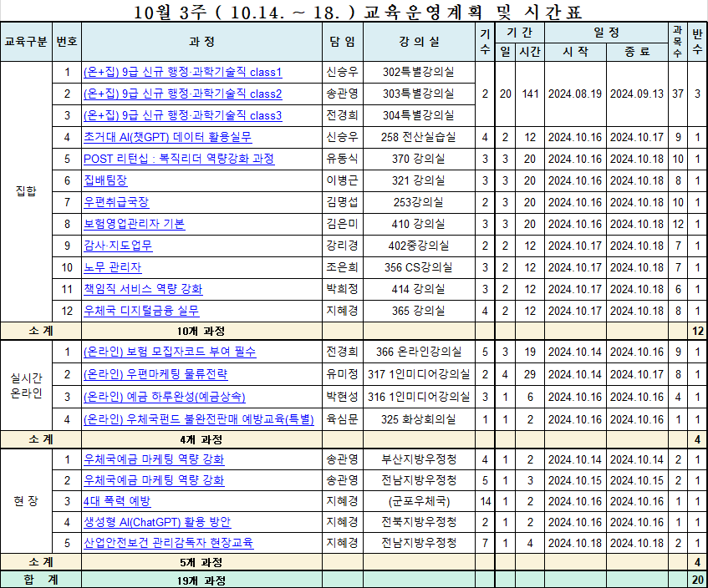Open the 9급 신규 행정·과학기술직 class2 link
Screen dimensions: 708x588
click(x=182, y=94)
